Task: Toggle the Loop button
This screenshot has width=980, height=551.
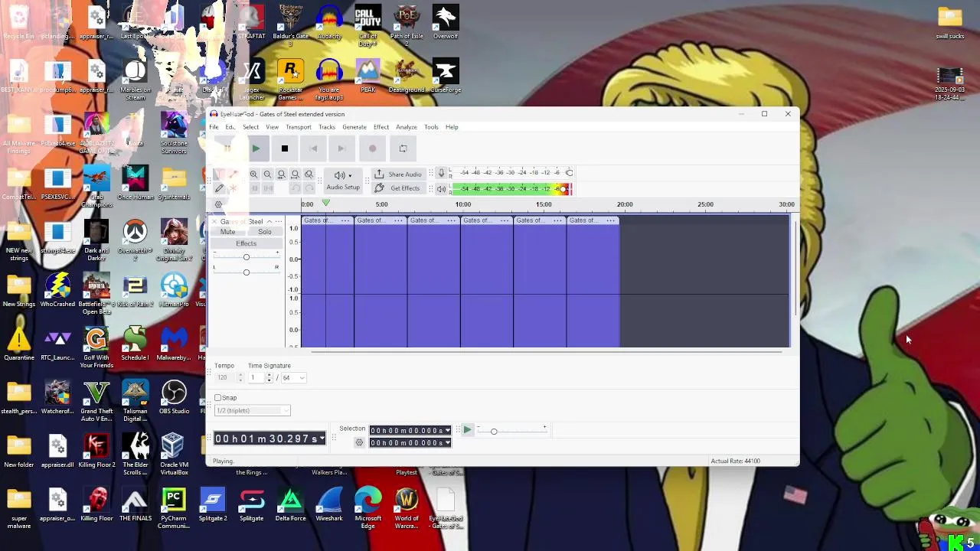Action: (x=403, y=148)
